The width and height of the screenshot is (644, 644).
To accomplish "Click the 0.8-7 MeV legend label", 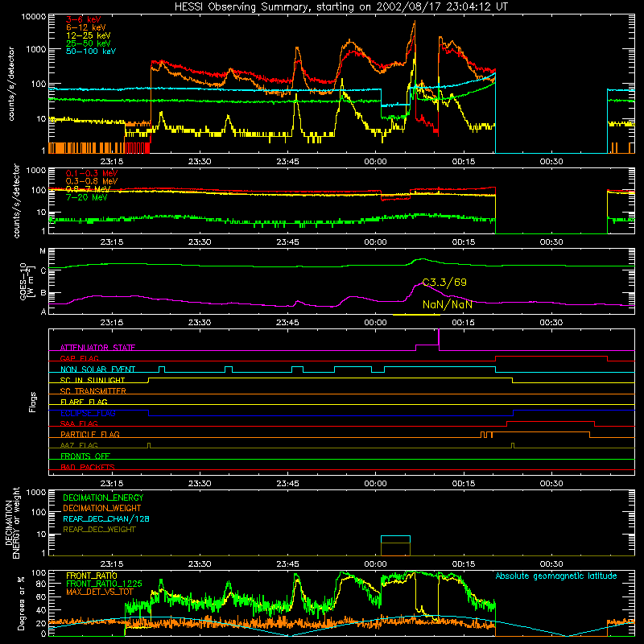I will point(88,189).
